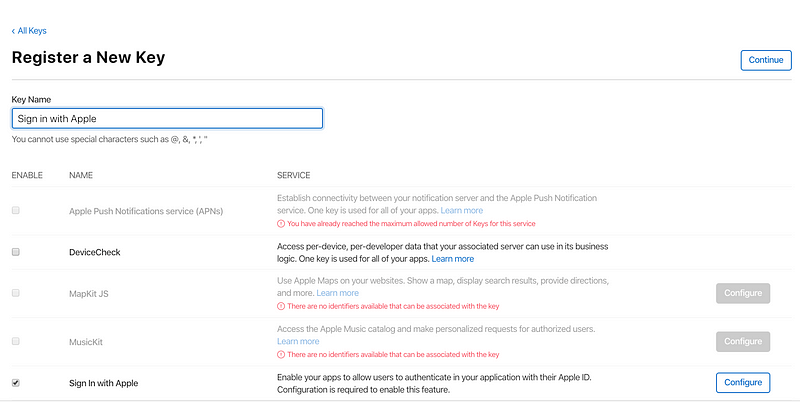Open Learn more link for DeviceCheck
The image size is (800, 403).
point(453,259)
